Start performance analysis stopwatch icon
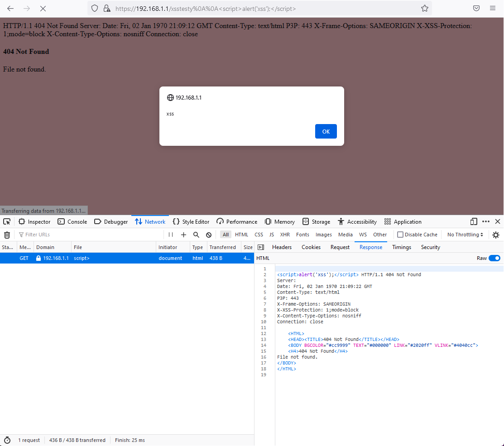The height and width of the screenshot is (446, 504). click(7, 440)
